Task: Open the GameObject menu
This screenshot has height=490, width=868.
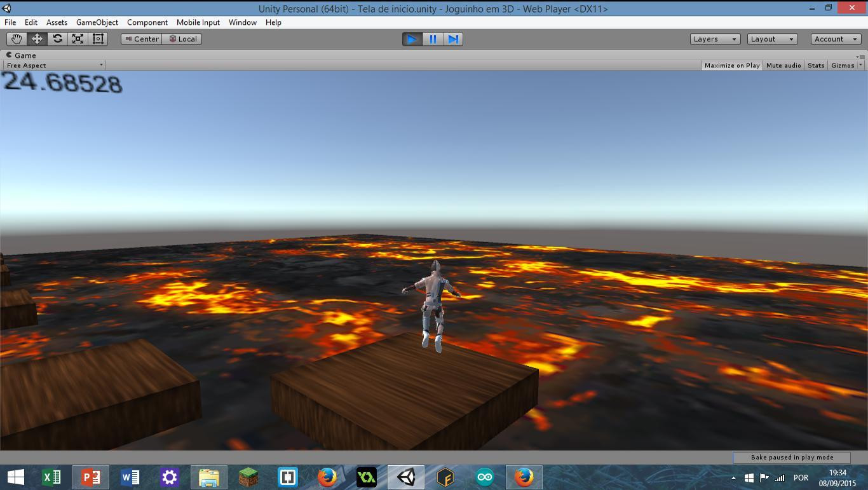Action: pyautogui.click(x=97, y=22)
